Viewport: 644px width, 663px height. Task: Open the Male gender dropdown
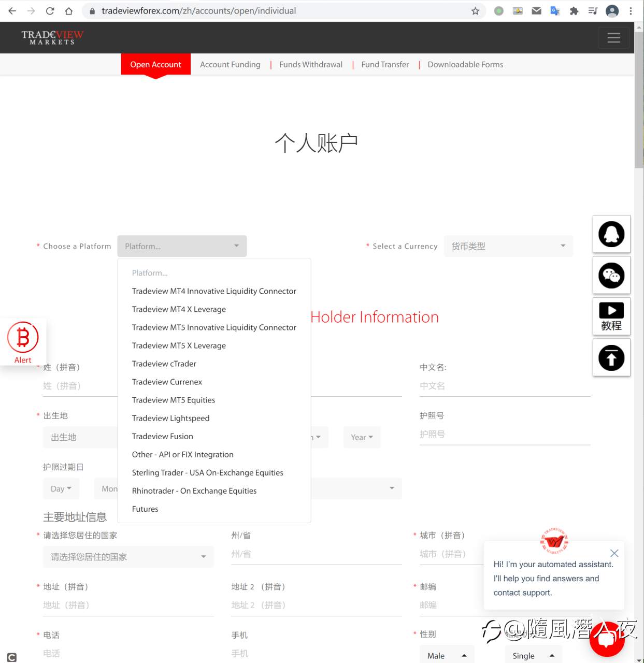[x=447, y=655]
